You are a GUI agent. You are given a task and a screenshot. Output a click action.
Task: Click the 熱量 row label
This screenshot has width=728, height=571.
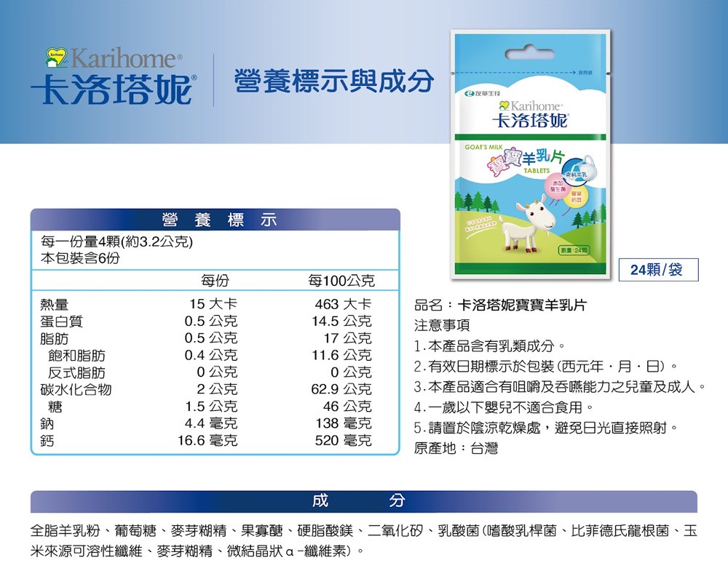pos(55,304)
